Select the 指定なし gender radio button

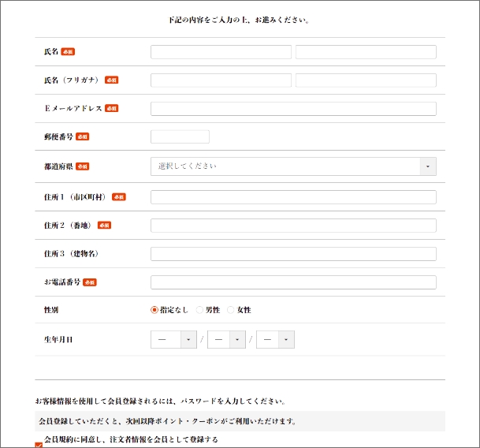pyautogui.click(x=154, y=311)
